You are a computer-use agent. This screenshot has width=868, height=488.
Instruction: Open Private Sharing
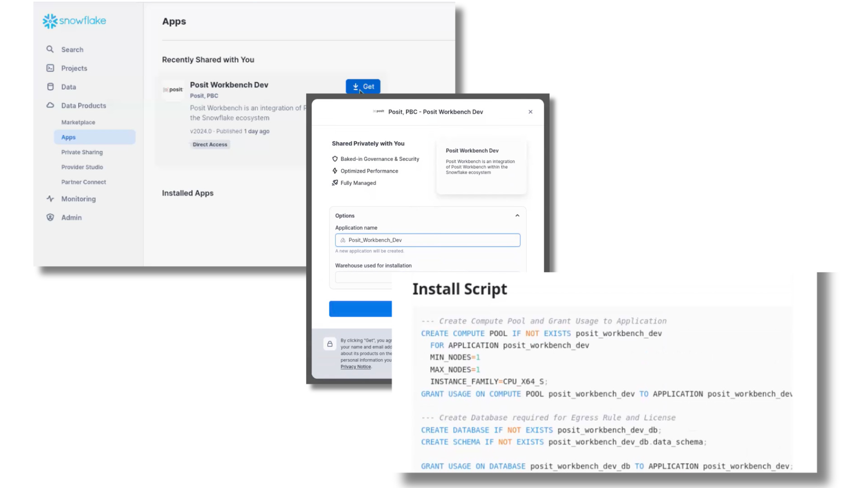pos(82,152)
